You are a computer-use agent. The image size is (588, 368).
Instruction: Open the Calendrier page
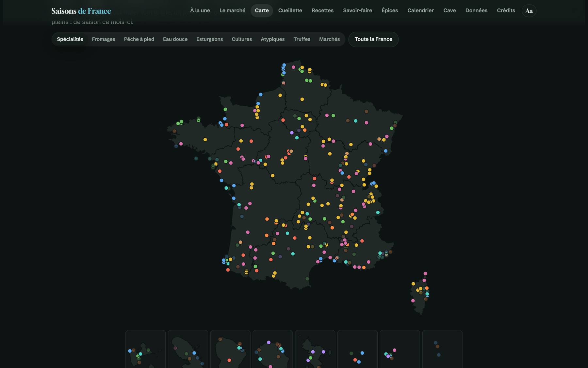coord(420,10)
